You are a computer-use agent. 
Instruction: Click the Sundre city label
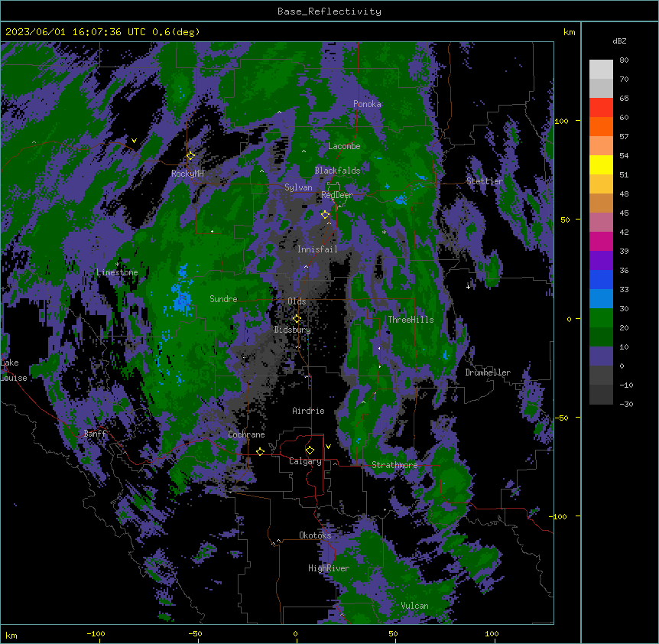[x=223, y=299]
